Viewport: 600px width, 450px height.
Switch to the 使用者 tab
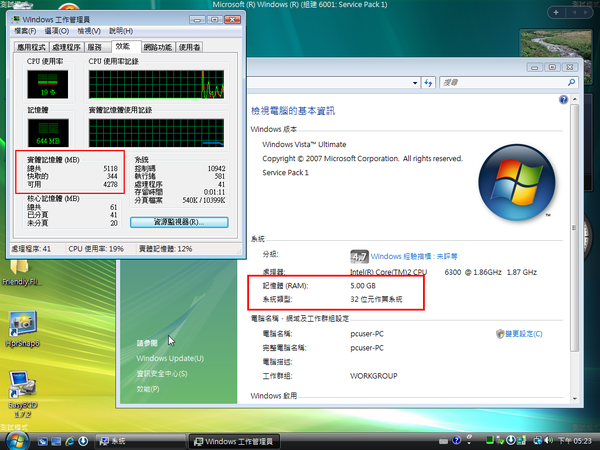(x=189, y=47)
